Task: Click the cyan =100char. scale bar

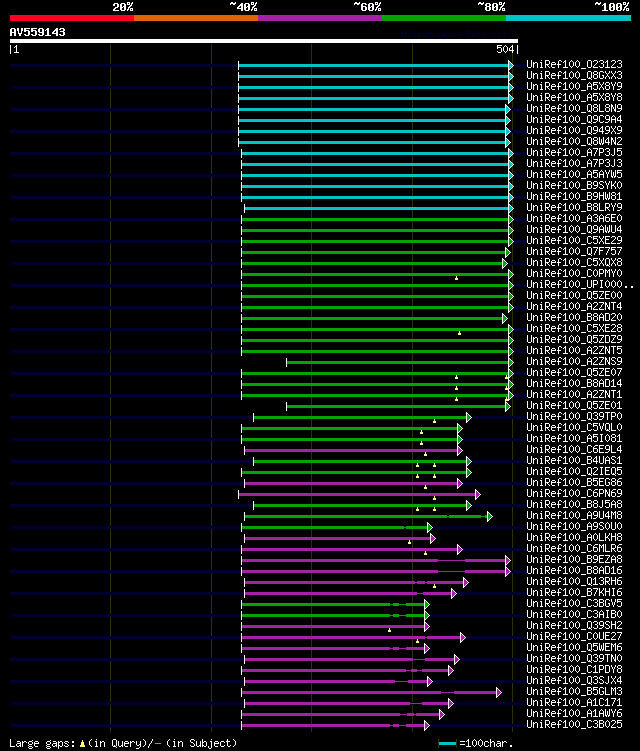Action: click(447, 743)
